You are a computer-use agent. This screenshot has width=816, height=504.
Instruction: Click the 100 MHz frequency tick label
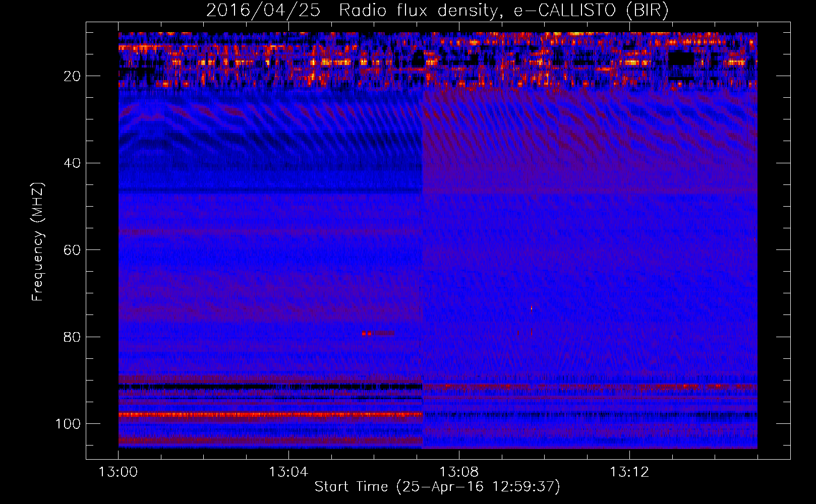point(68,424)
